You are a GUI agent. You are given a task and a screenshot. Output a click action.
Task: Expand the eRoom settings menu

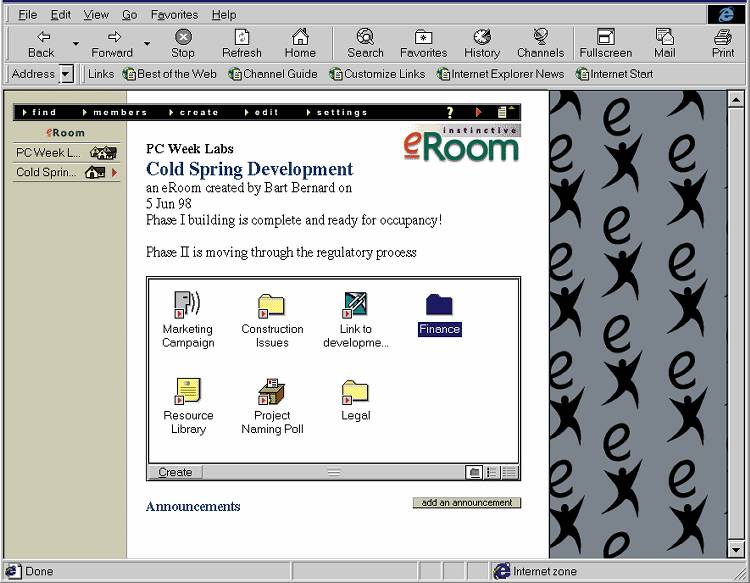click(337, 112)
